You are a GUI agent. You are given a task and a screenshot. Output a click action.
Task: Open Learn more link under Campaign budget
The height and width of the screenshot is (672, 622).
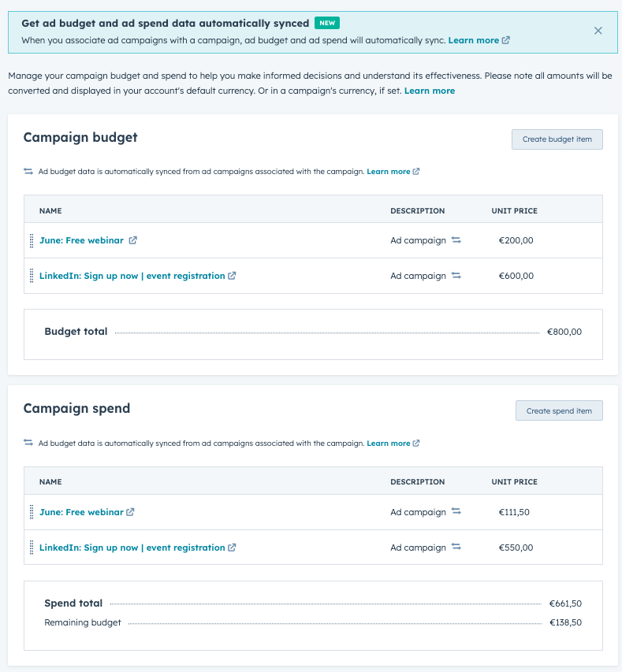coord(388,172)
